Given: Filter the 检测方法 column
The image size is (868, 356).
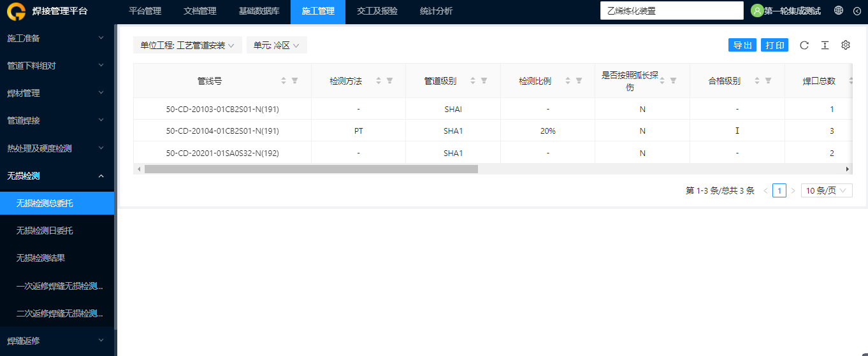Looking at the screenshot, I should click(x=389, y=81).
